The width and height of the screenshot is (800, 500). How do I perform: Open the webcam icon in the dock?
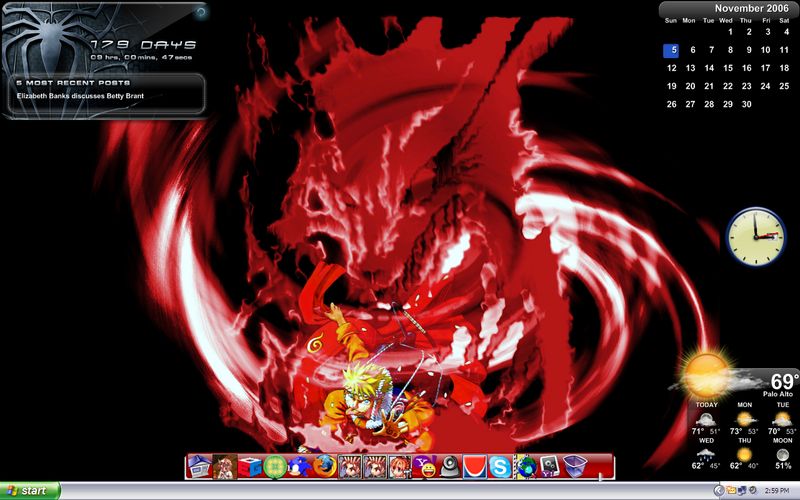449,467
